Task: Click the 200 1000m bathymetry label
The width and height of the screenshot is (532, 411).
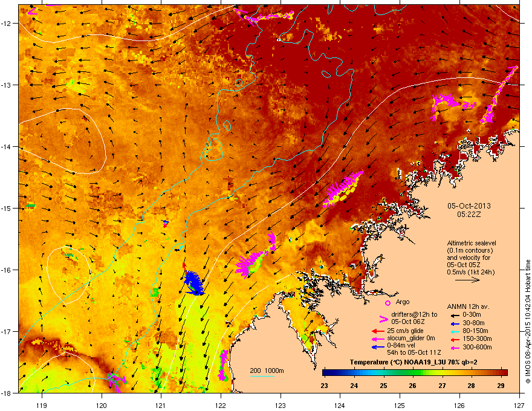Action: [x=267, y=371]
